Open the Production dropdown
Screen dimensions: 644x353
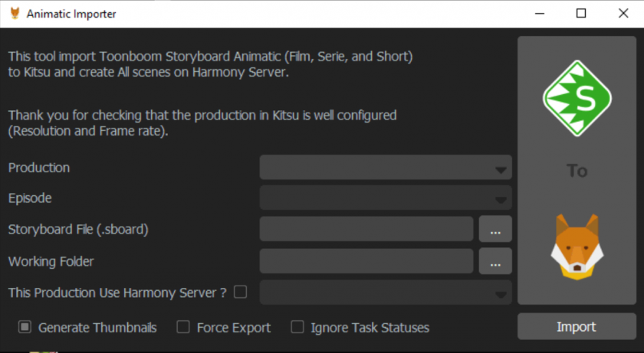[x=386, y=167]
